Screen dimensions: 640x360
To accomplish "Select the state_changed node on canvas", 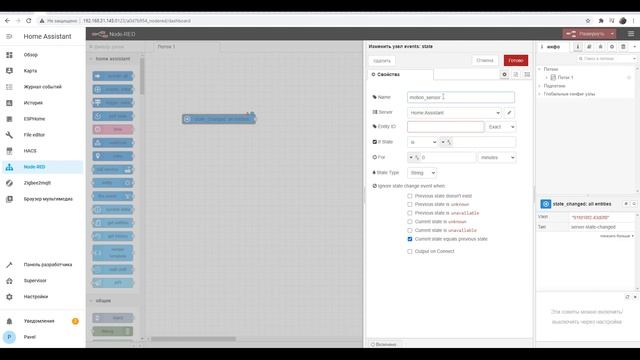I will click(x=219, y=119).
